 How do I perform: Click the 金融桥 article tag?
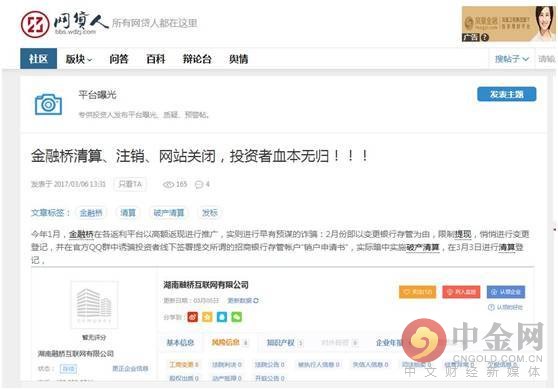coord(91,213)
